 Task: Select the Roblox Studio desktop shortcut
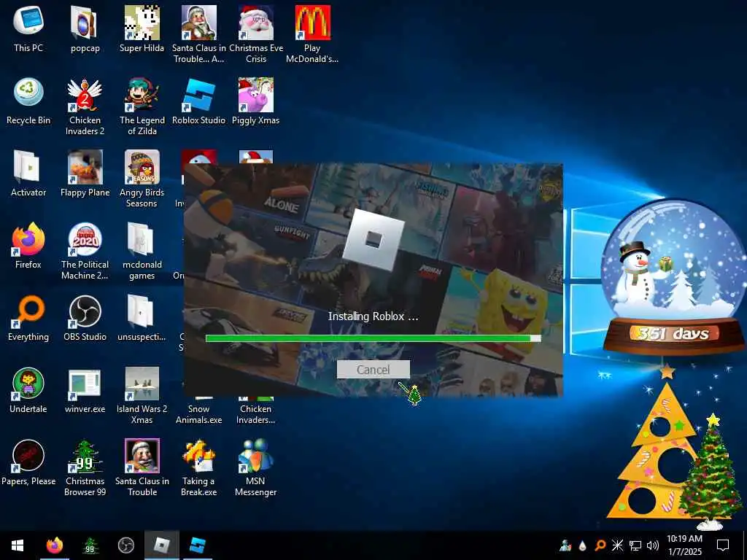click(198, 102)
